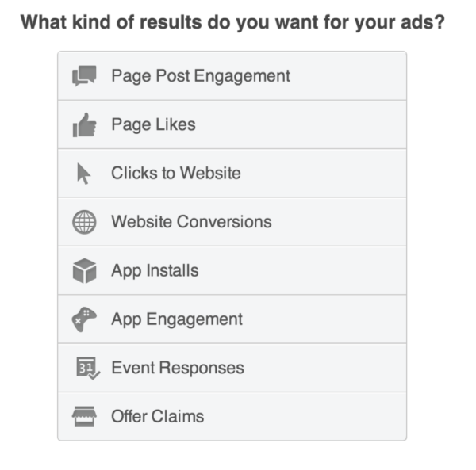Image resolution: width=476 pixels, height=470 pixels.
Task: Select the App Engagement text label
Action: (x=177, y=319)
